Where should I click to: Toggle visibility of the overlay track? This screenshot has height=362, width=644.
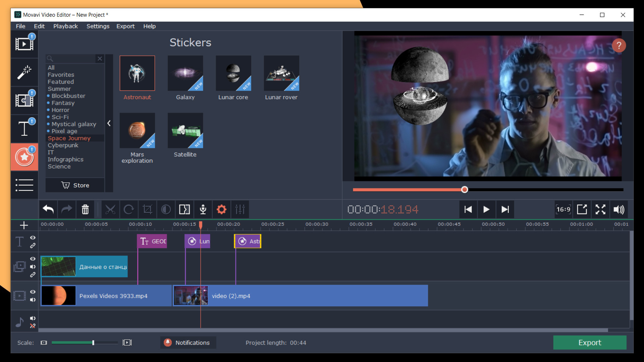[33, 259]
